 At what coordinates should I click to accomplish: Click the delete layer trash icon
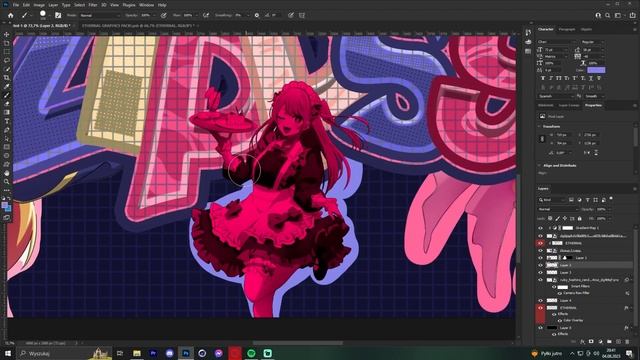[627, 341]
